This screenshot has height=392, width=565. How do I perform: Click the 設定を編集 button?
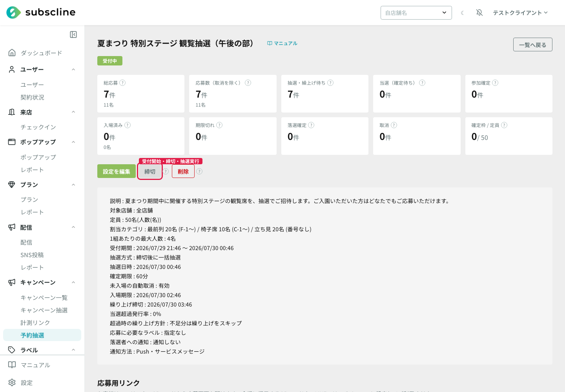[x=117, y=171]
